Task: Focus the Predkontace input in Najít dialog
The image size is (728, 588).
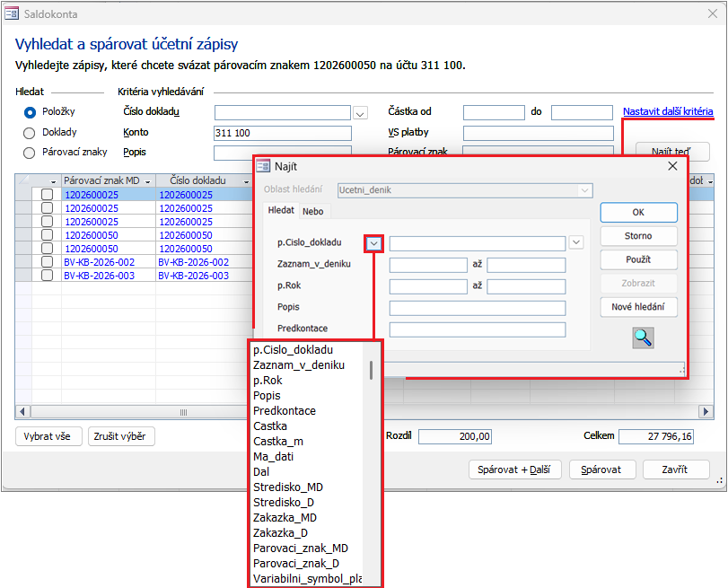Action: pos(478,329)
